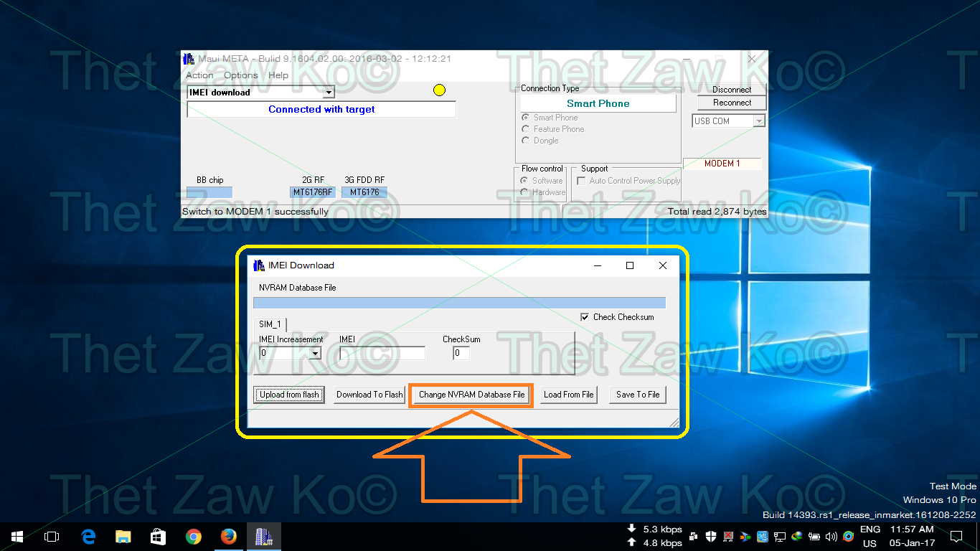The width and height of the screenshot is (980, 551).
Task: Click the Disconnect button
Action: coord(732,90)
